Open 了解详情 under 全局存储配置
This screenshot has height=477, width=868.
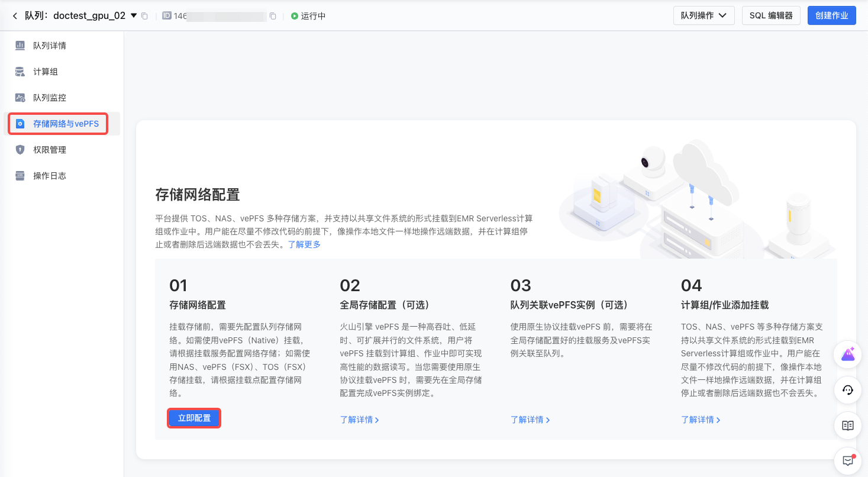pos(359,420)
